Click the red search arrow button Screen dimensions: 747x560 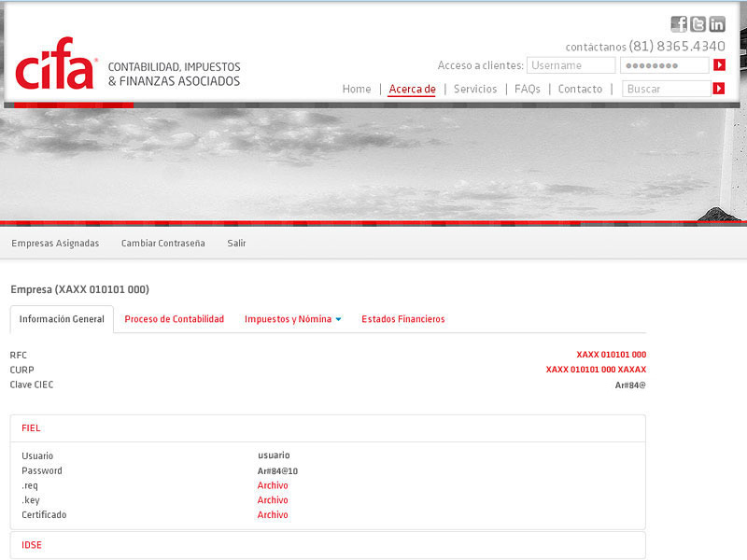point(719,89)
